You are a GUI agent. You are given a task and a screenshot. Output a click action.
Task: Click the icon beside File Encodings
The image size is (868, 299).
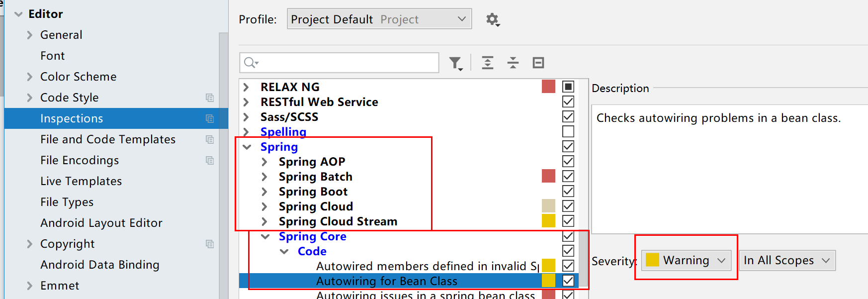(x=210, y=160)
